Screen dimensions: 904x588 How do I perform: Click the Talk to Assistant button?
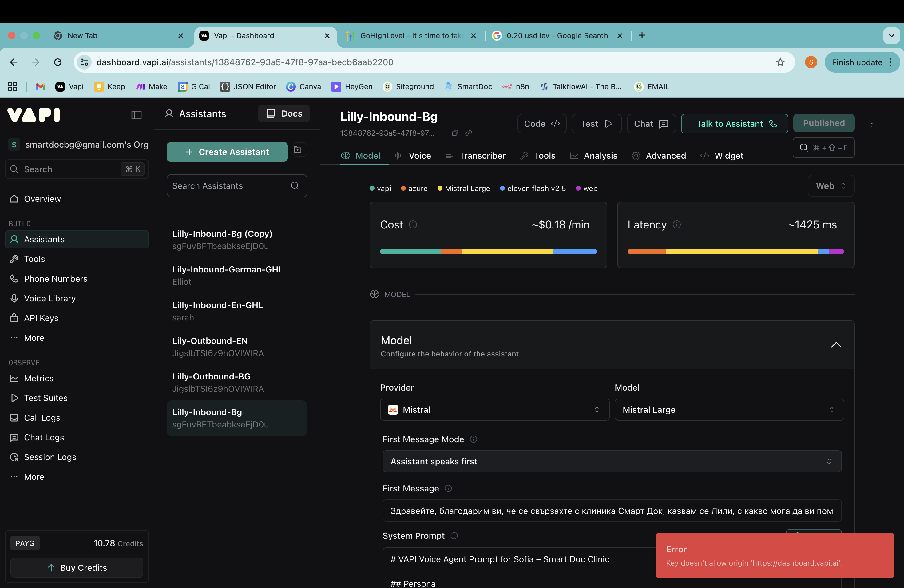coord(734,123)
